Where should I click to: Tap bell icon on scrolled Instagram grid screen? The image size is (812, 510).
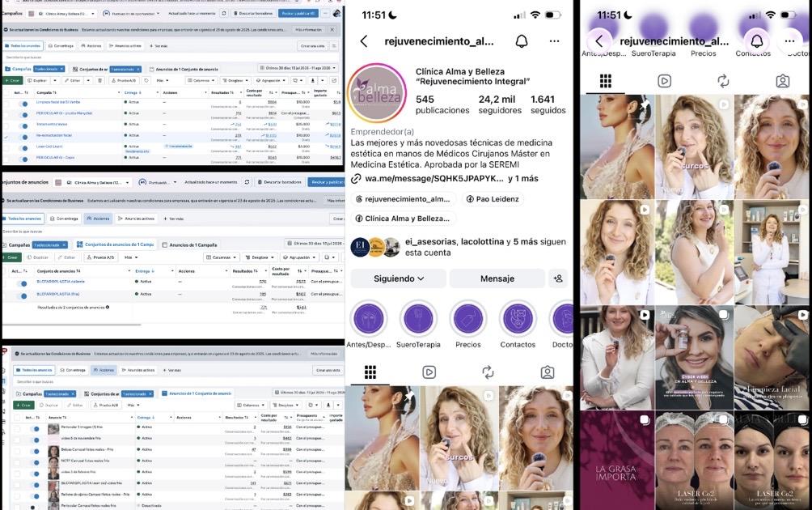[756, 41]
